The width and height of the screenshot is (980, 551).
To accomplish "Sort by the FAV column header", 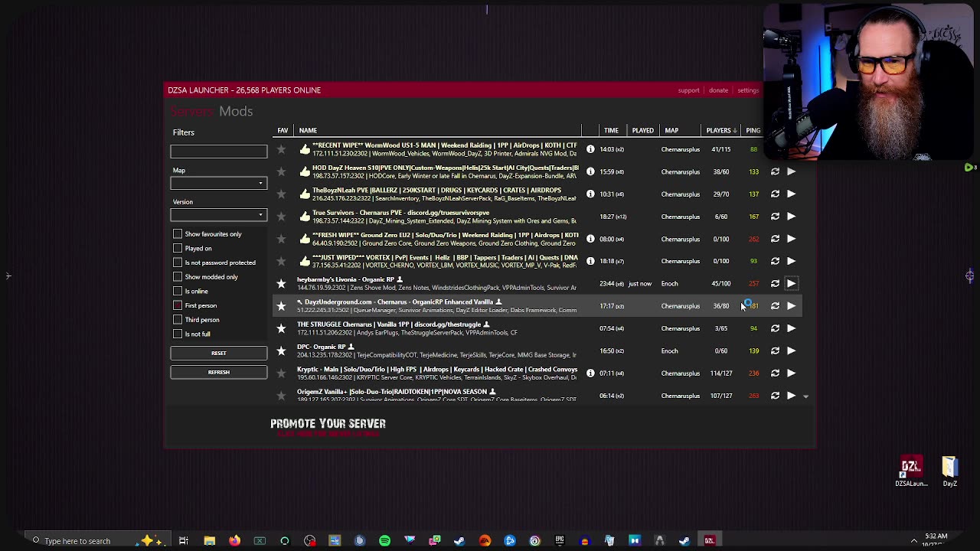I will tap(283, 131).
